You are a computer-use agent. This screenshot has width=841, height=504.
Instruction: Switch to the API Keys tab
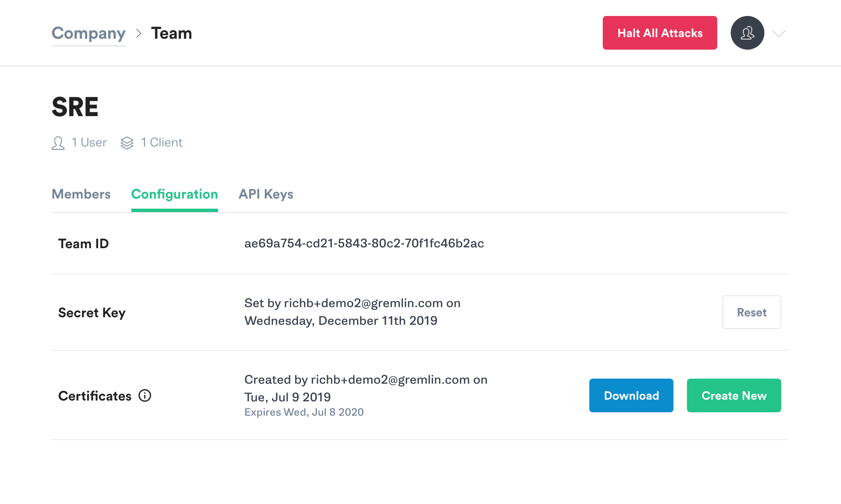pos(266,193)
